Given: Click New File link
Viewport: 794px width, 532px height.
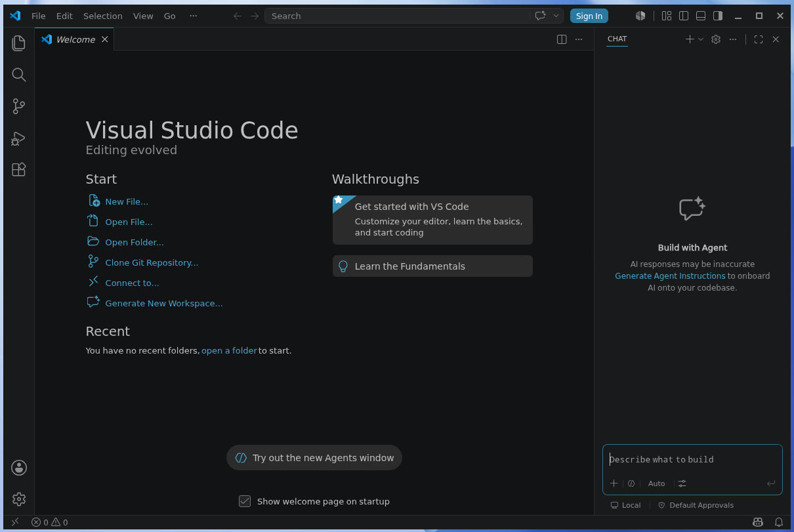Looking at the screenshot, I should pyautogui.click(x=127, y=201).
